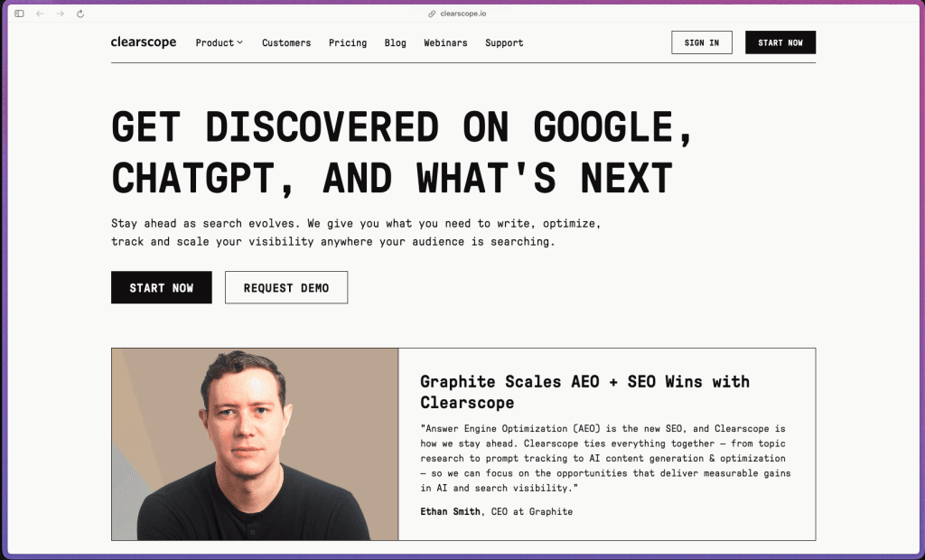The image size is (925, 560).
Task: Click the Ethan Smith portrait thumbnail
Action: tap(255, 443)
